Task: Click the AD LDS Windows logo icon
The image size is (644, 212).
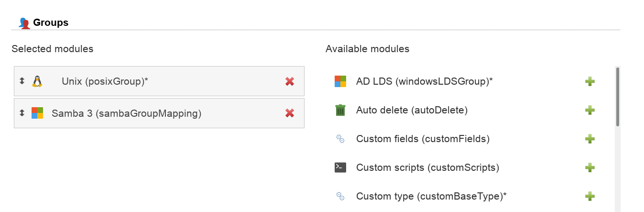Action: [340, 81]
